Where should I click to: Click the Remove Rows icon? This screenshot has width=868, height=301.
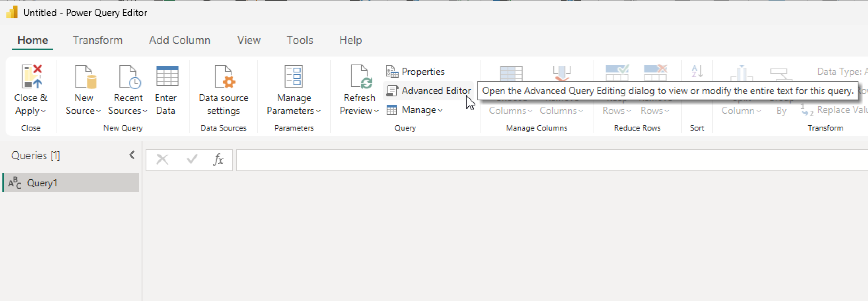point(655,72)
